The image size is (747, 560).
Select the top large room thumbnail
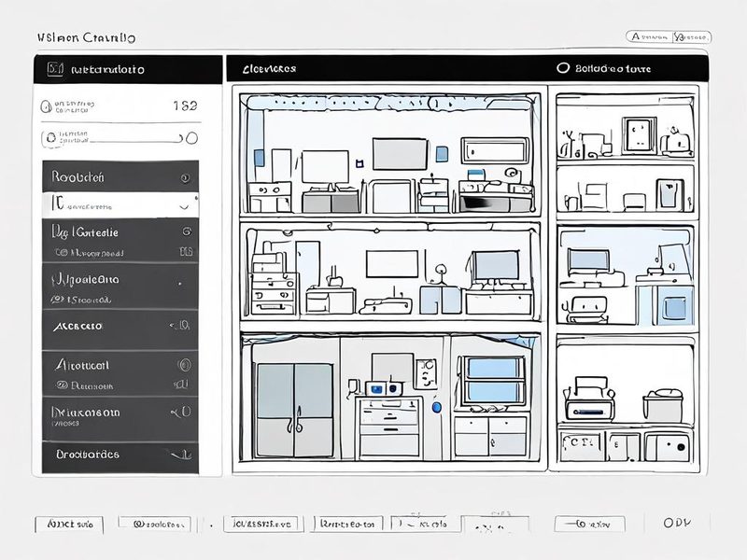click(x=390, y=154)
